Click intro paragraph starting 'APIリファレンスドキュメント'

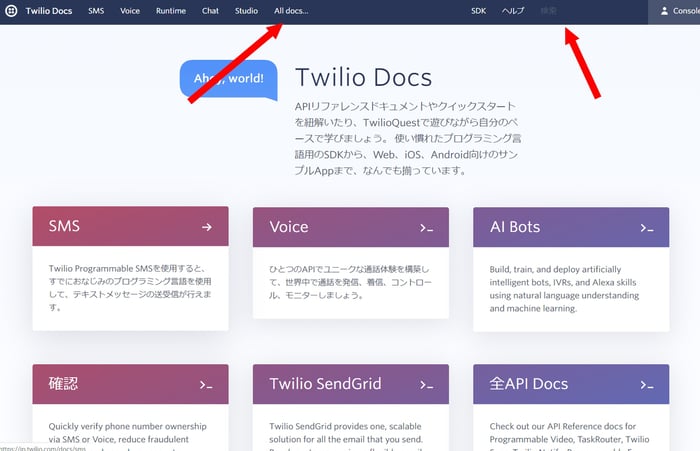pos(408,138)
